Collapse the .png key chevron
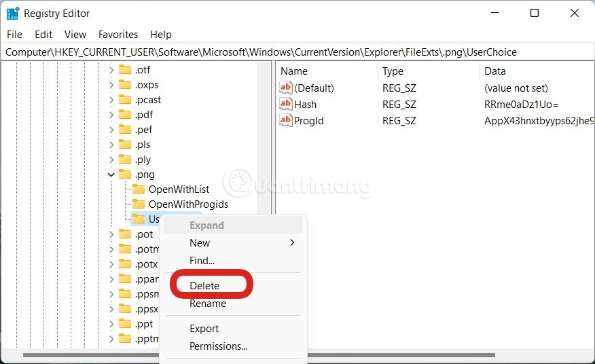Viewport: 595px width, 364px height. click(111, 175)
